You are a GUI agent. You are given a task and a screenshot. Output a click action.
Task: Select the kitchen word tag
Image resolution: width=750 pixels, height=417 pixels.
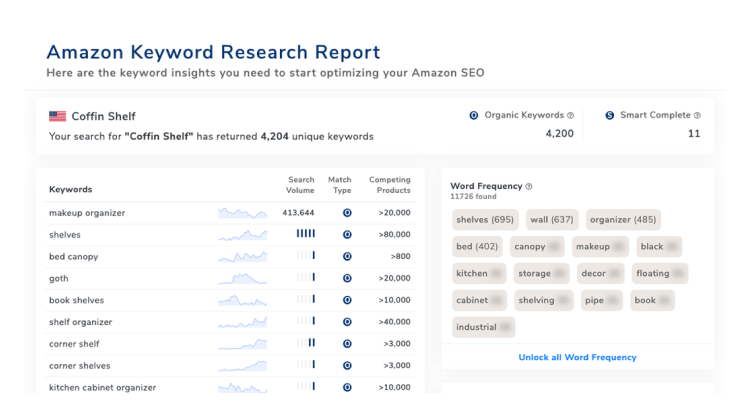point(479,274)
